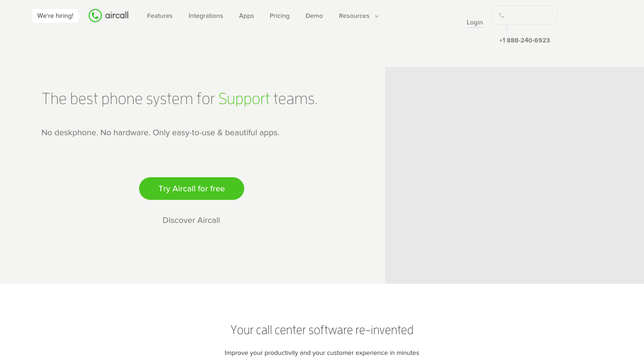Viewport: 644px width, 362px height.
Task: Click the 'Your call center software re-invented' heading
Action: click(x=322, y=330)
